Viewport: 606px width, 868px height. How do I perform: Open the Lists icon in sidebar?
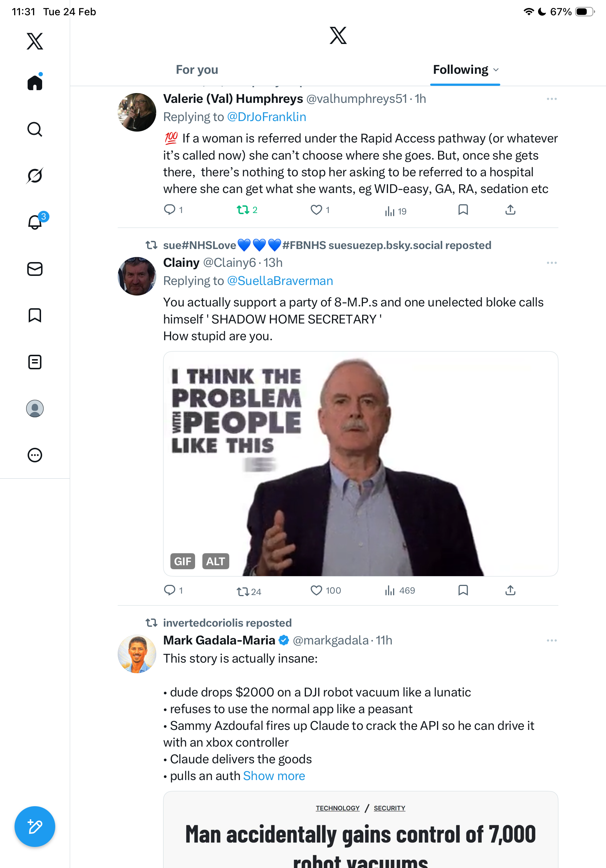coord(35,362)
